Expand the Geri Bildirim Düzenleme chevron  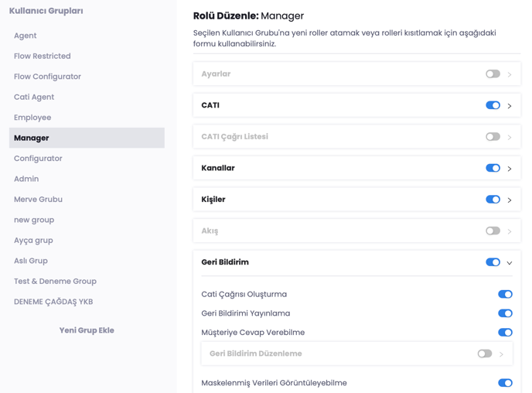click(x=501, y=354)
